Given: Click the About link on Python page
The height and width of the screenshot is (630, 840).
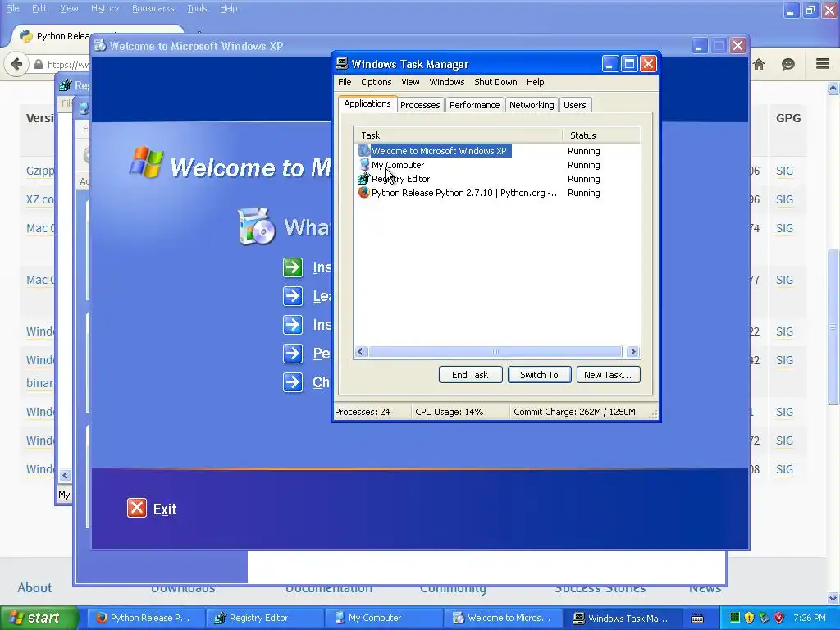Looking at the screenshot, I should (34, 587).
